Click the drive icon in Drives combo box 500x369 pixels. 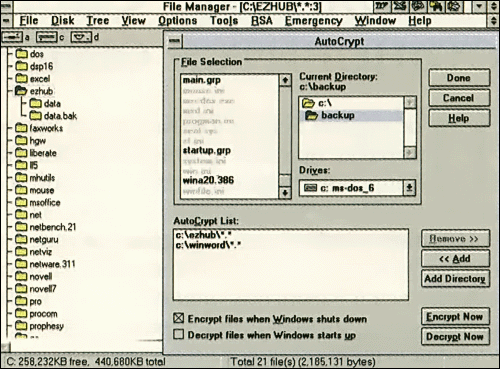coord(310,188)
